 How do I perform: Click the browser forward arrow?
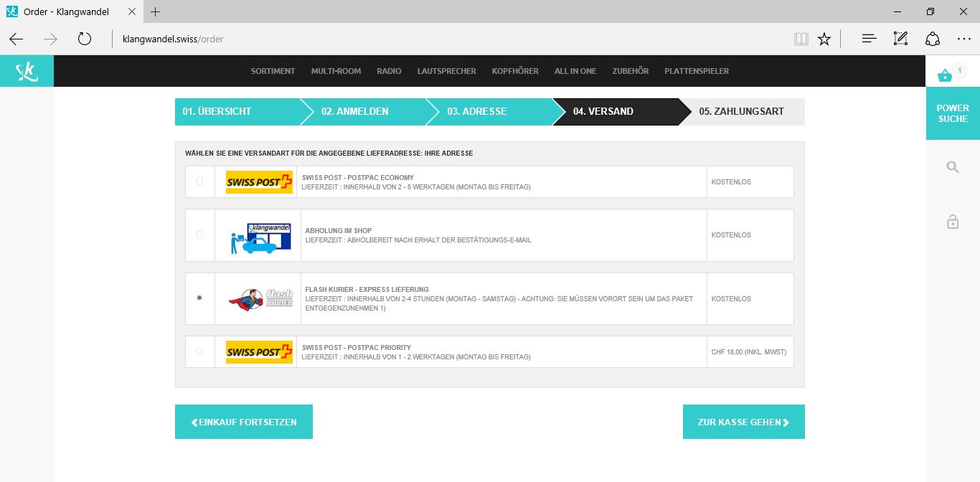[x=50, y=39]
